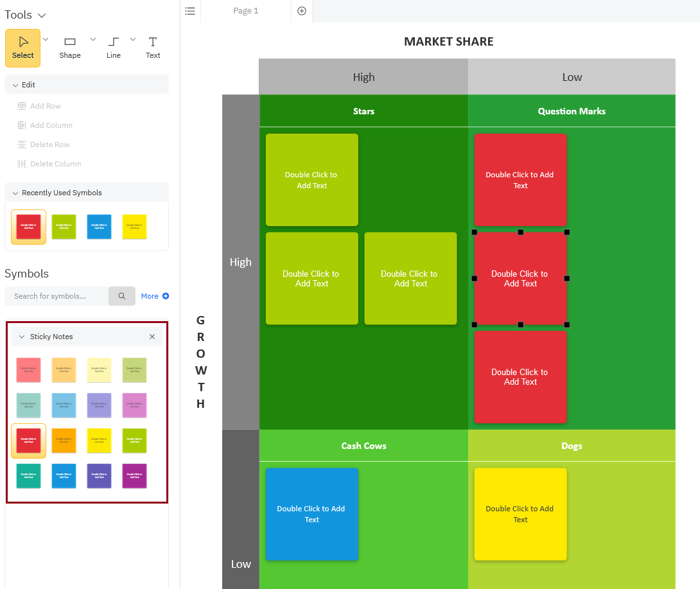Viewport: 700px width, 589px height.
Task: Expand the Tools panel menu chevron
Action: point(42,15)
